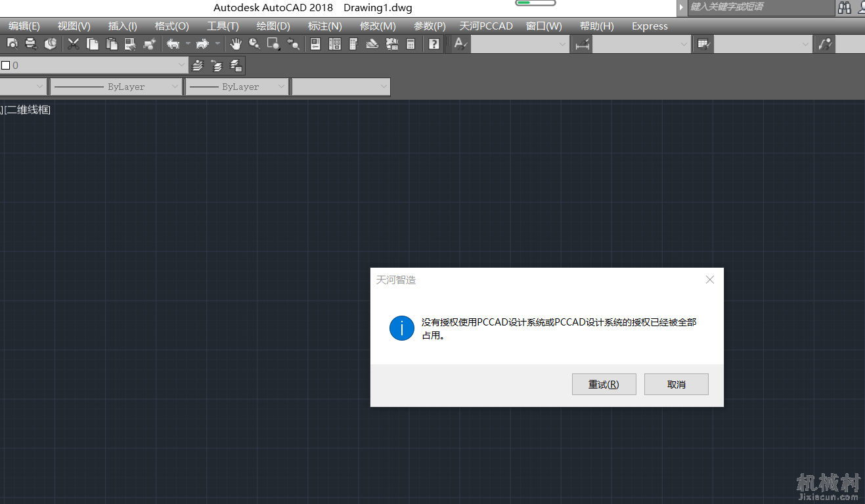Screen dimensions: 865x504
Task: Open the undo history arrow dropdown
Action: [x=188, y=44]
